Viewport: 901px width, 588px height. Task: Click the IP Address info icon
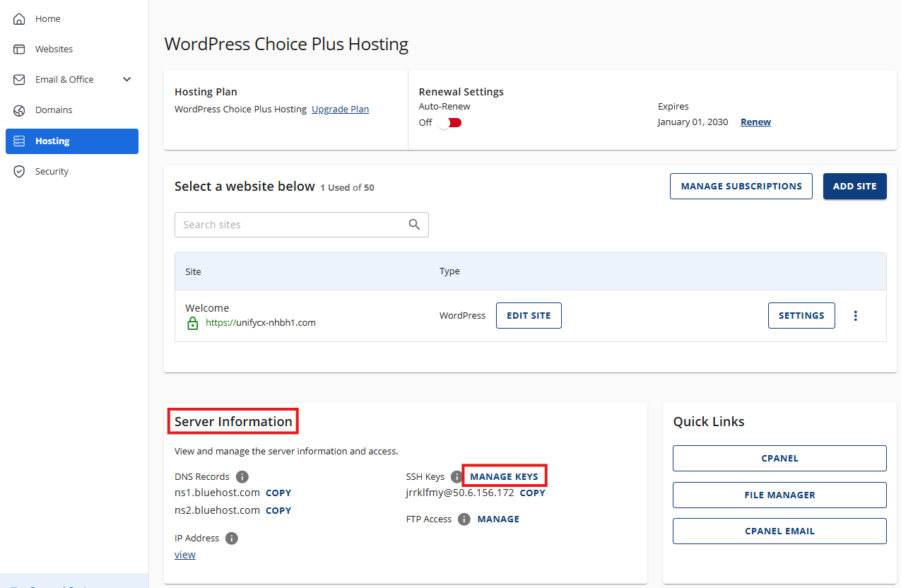[x=231, y=538]
